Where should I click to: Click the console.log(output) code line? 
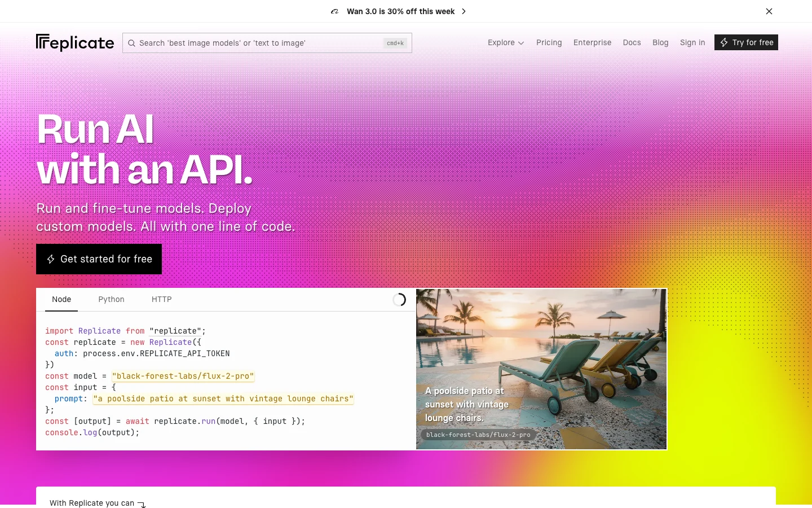pos(92,432)
